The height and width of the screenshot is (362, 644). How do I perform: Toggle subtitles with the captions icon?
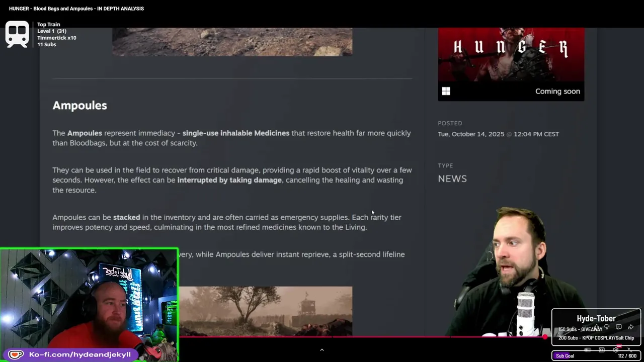click(x=602, y=350)
